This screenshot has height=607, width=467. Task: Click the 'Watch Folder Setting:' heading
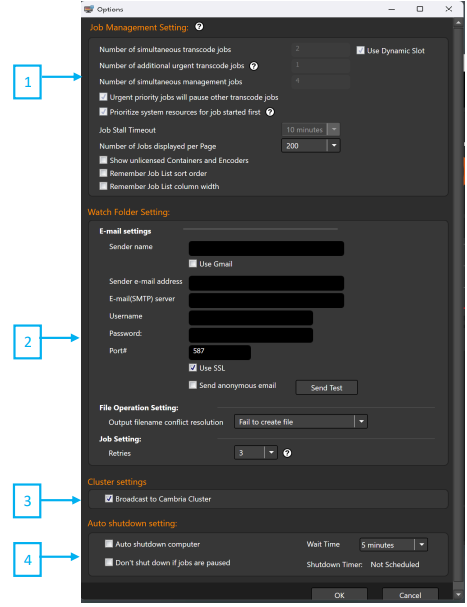coord(129,212)
